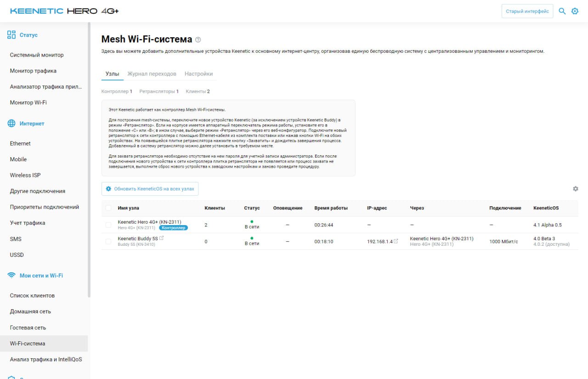The width and height of the screenshot is (588, 379).
Task: Open Анализатор трафика прил… in sidebar
Action: click(x=46, y=87)
